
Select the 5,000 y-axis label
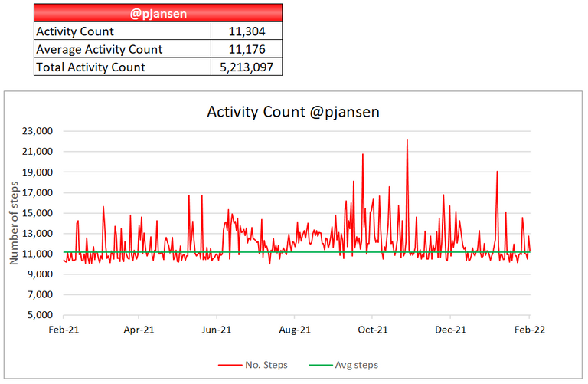40,315
